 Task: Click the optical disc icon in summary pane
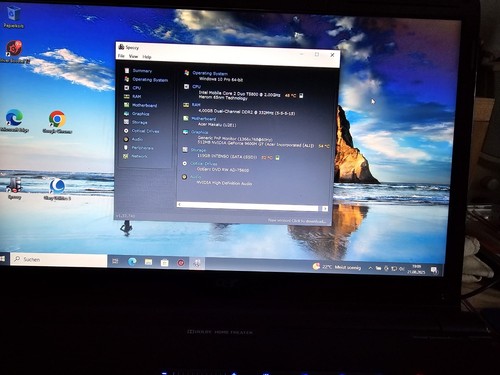click(x=185, y=163)
